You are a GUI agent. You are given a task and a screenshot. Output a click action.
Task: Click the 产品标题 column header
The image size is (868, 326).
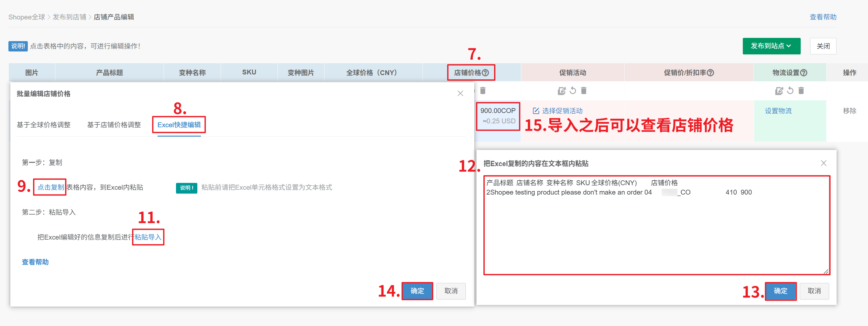pyautogui.click(x=109, y=73)
